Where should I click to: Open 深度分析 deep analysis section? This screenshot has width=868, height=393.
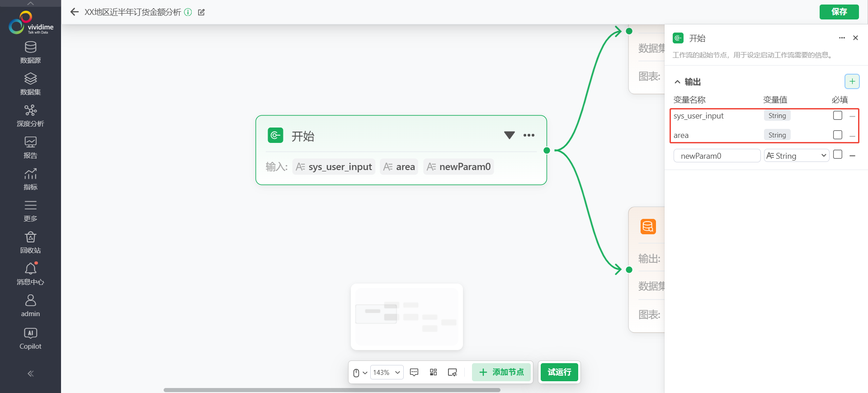coord(30,116)
